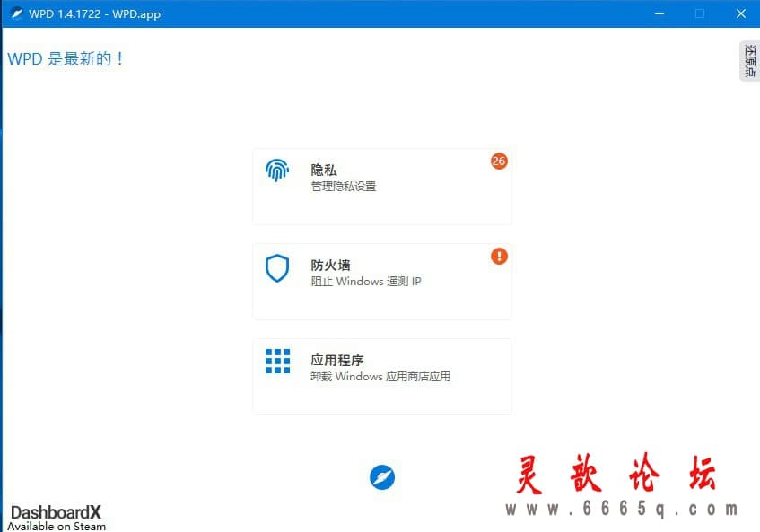The image size is (760, 532).
Task: Click the orange exclamation warning badge
Action: 499,256
